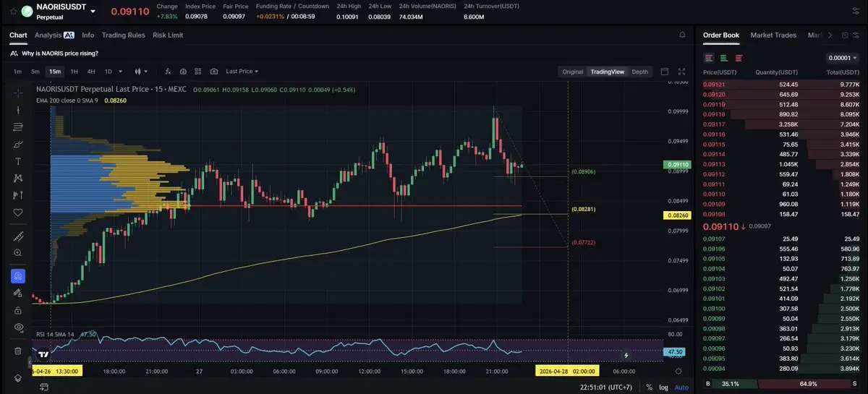
Task: Open the Trading Rules tab
Action: 124,35
